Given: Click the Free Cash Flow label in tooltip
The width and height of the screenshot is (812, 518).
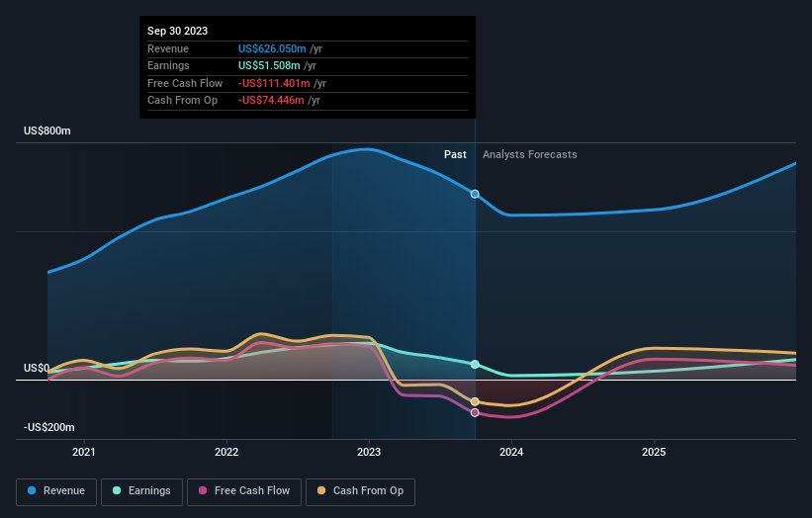Looking at the screenshot, I should (x=185, y=83).
